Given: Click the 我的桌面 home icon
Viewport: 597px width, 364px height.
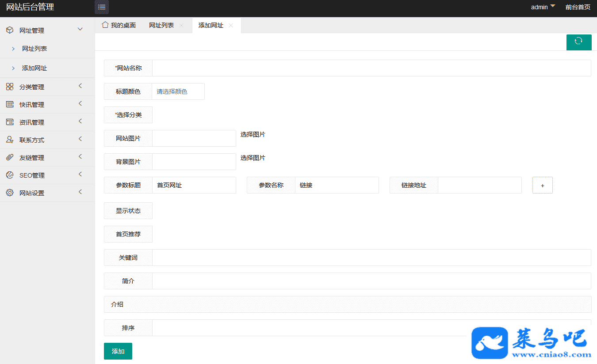Looking at the screenshot, I should pos(105,25).
